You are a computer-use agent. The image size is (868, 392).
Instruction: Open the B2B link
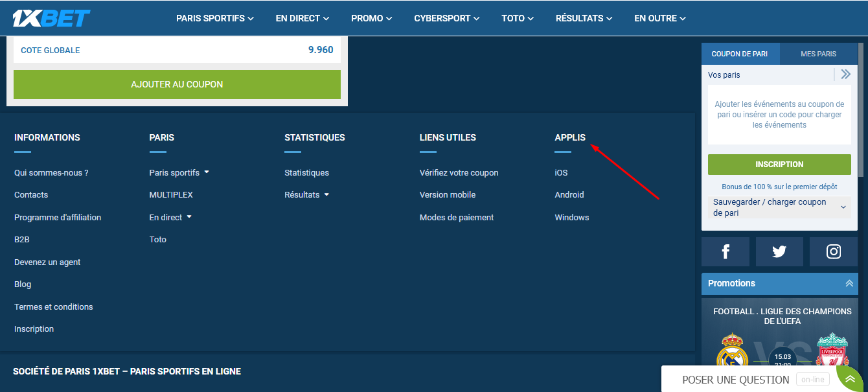(x=22, y=240)
